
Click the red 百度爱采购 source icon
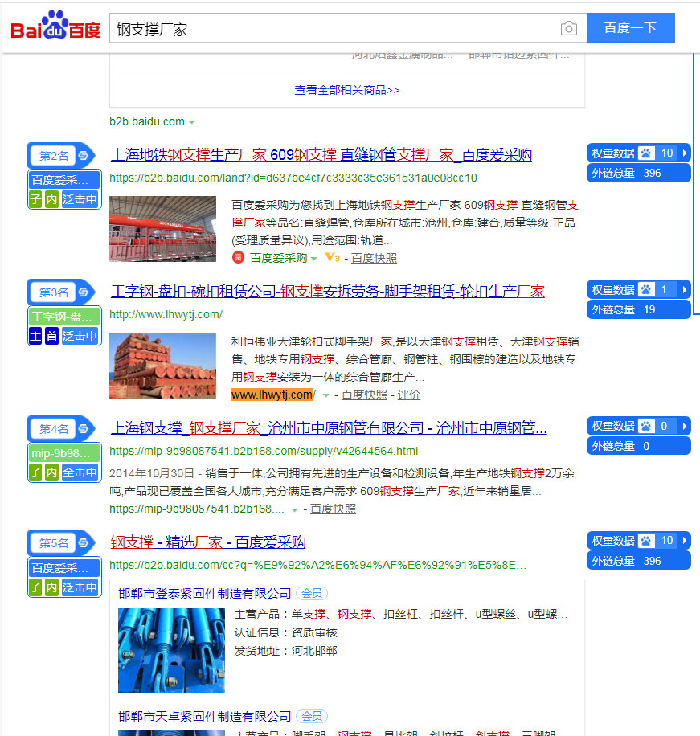pyautogui.click(x=238, y=258)
